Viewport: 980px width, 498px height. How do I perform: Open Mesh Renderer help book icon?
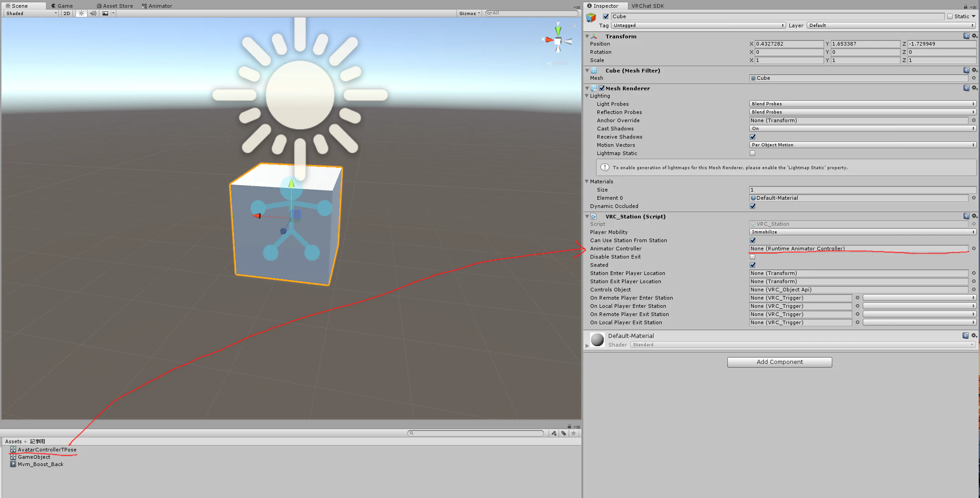pyautogui.click(x=966, y=88)
